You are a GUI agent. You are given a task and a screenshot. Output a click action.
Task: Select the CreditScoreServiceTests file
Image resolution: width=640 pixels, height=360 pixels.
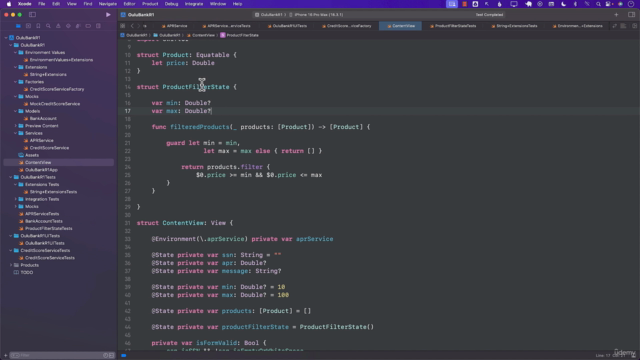50,258
